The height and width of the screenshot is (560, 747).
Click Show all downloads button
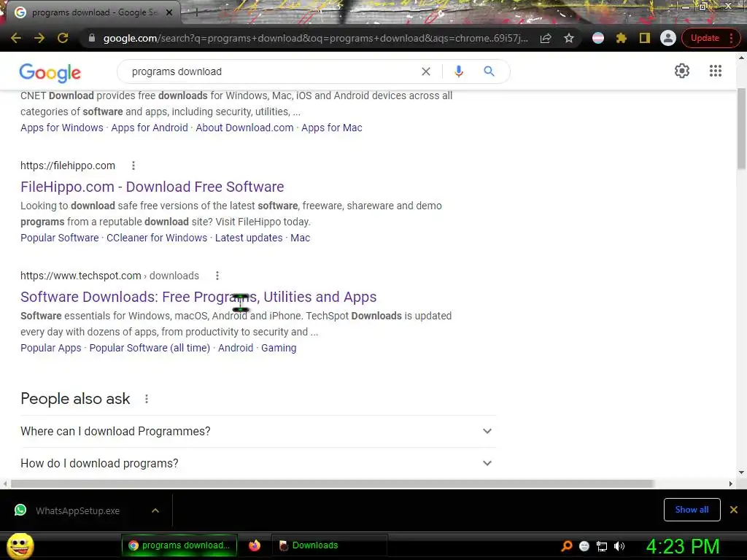point(692,510)
